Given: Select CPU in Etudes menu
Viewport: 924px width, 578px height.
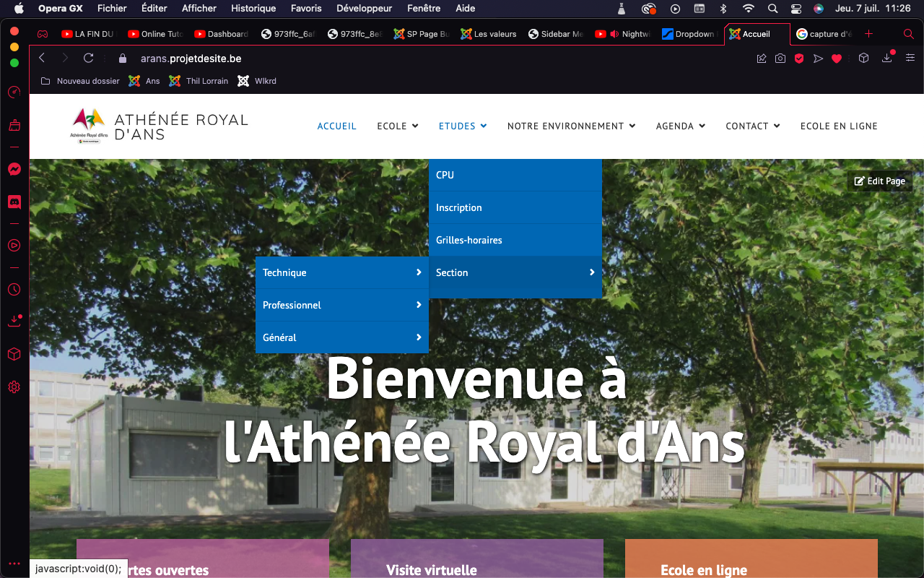Looking at the screenshot, I should coord(515,175).
